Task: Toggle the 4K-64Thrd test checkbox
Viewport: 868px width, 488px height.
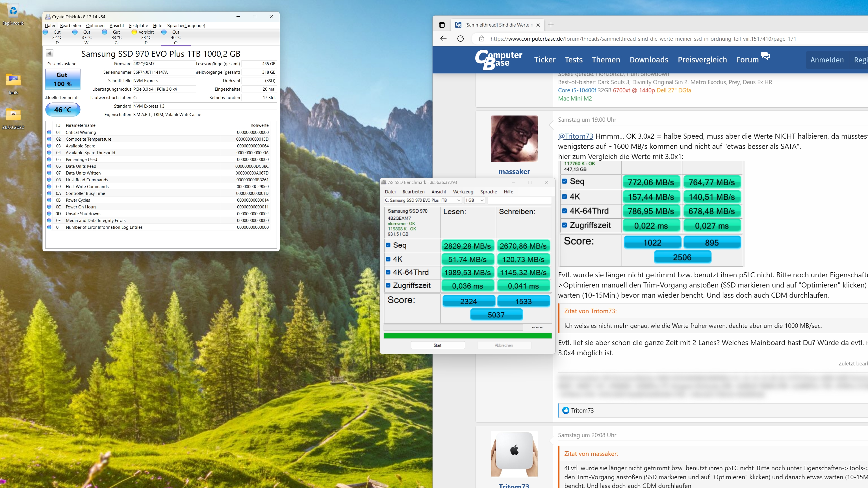Action: pos(388,272)
